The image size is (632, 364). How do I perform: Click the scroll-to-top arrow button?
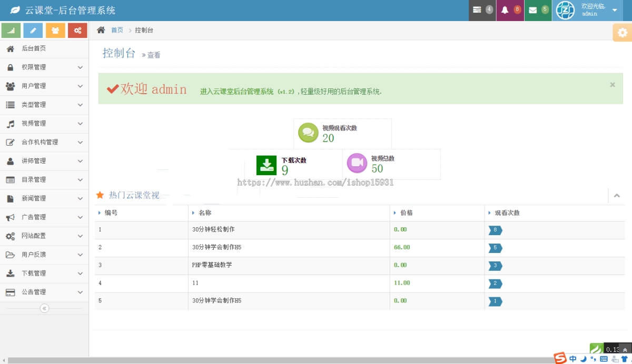[625, 350]
